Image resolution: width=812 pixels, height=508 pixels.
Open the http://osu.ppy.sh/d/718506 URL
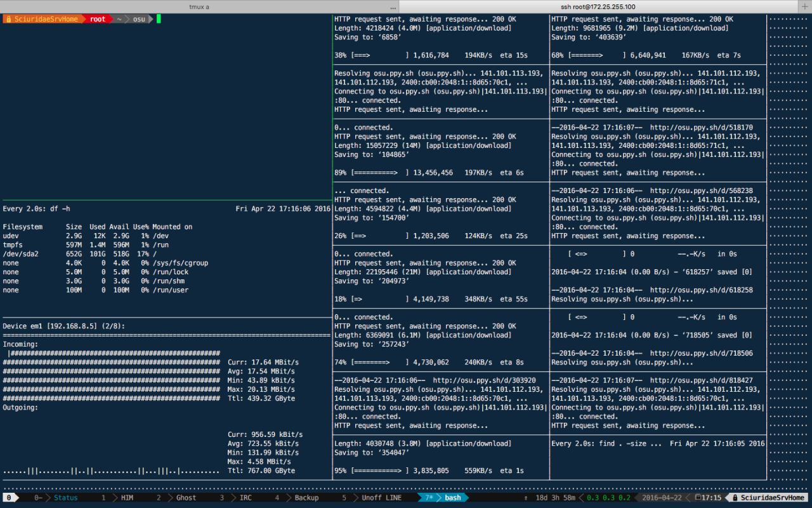click(x=702, y=354)
